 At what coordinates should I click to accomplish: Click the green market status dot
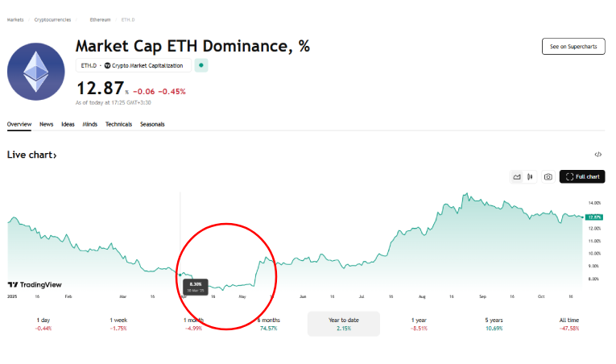click(x=201, y=65)
